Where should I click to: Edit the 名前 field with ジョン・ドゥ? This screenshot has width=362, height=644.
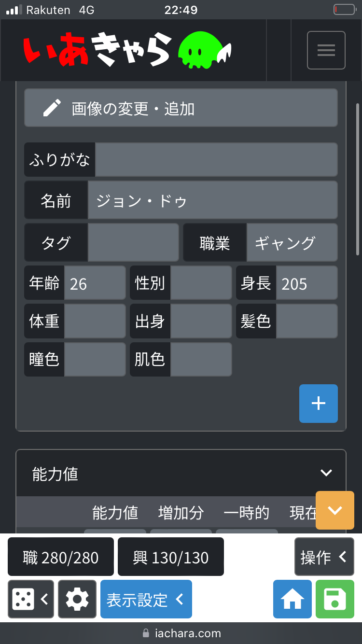coord(212,200)
